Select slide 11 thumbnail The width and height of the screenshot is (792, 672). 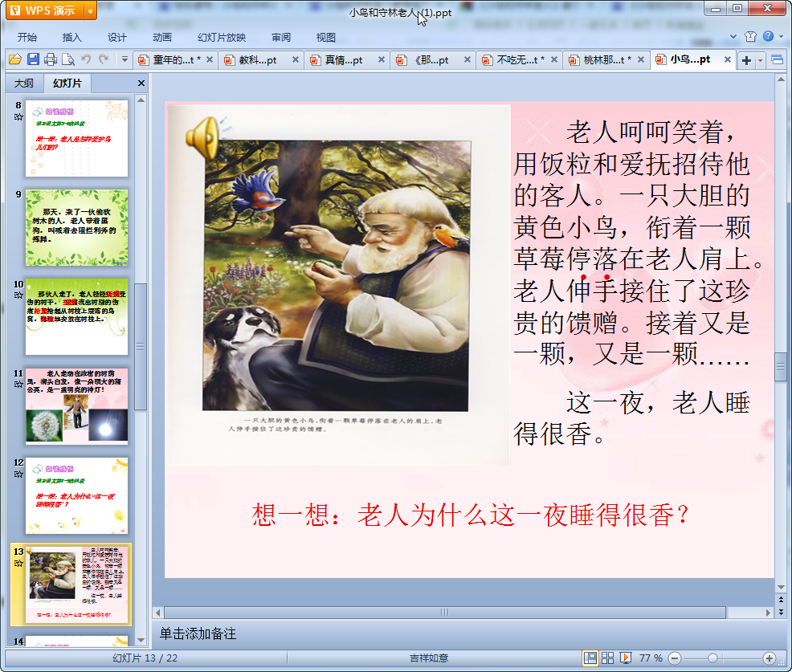pos(77,406)
